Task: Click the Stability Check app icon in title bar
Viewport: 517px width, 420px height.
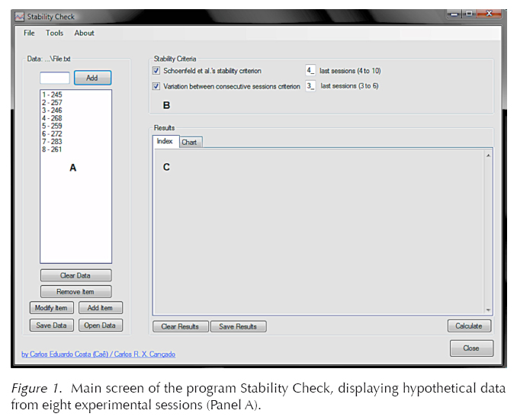Action: click(20, 16)
